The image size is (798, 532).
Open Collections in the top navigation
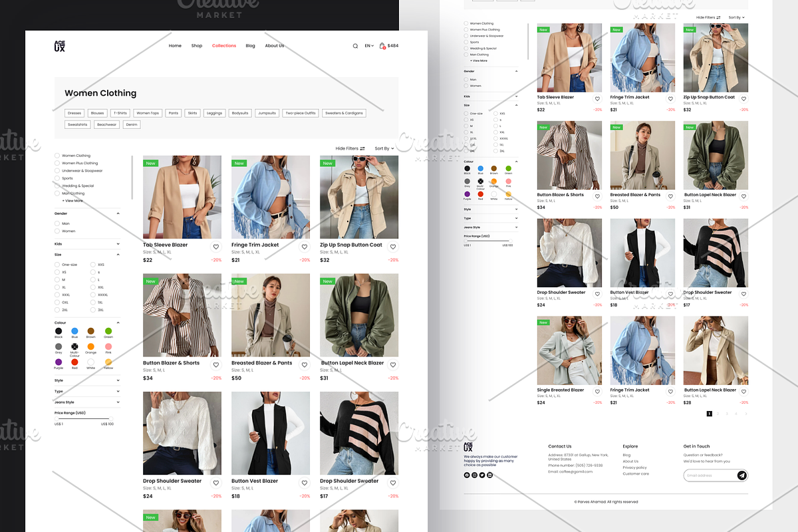[x=224, y=46]
